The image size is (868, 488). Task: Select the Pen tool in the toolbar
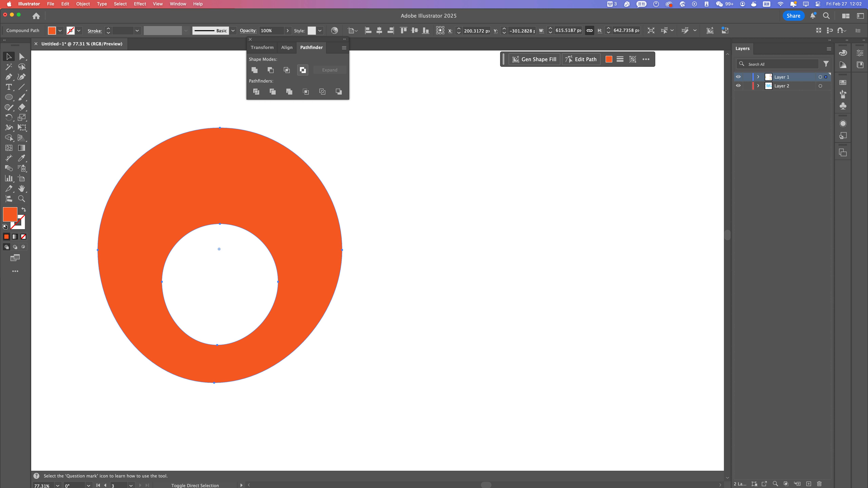click(8, 77)
